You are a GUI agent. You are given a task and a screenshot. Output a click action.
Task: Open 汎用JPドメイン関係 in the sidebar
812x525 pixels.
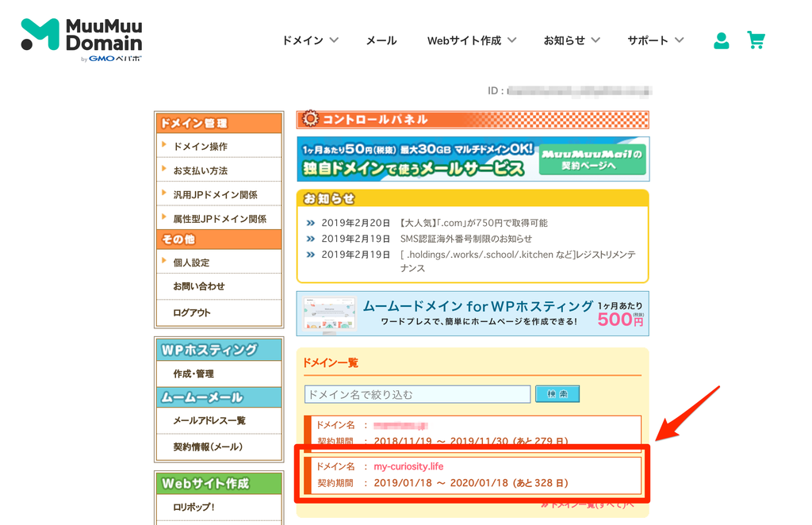pos(215,194)
